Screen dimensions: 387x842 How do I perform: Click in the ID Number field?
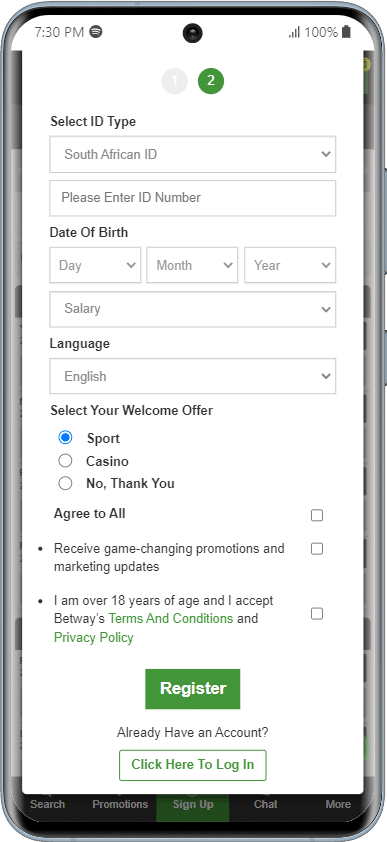[x=193, y=198]
